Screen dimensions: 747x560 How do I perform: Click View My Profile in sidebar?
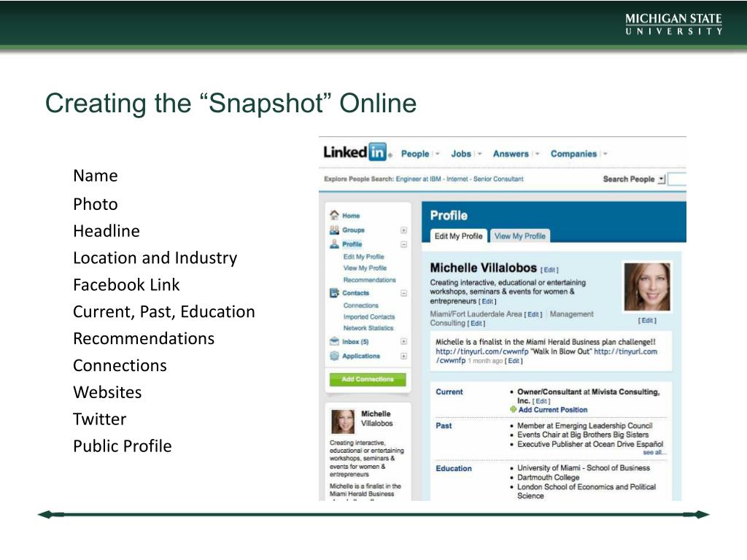coord(365,268)
